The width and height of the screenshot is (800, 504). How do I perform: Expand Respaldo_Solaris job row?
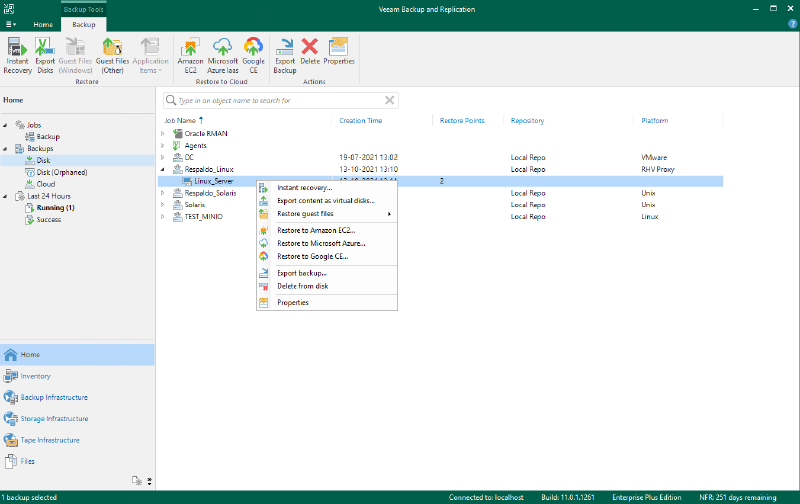pos(163,193)
